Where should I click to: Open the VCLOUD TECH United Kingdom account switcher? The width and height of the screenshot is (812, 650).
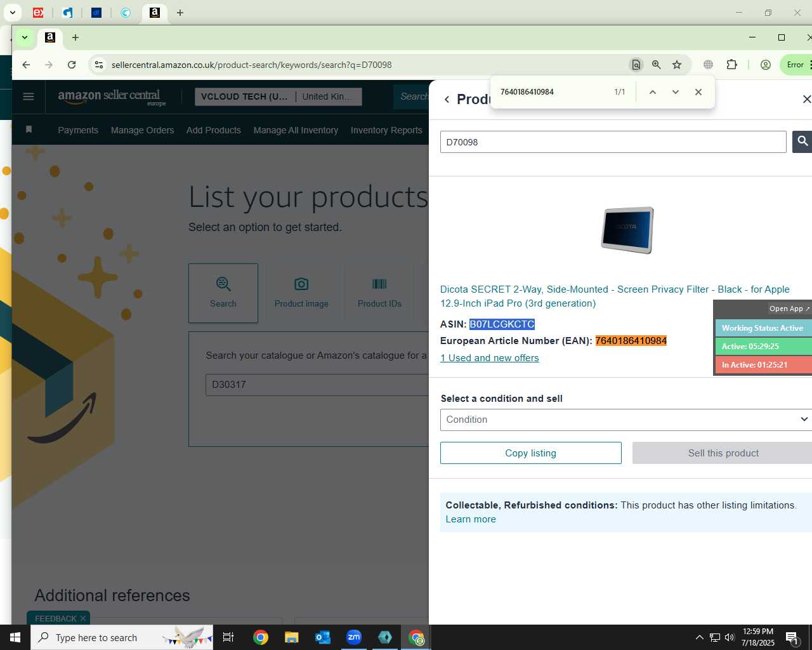pyautogui.click(x=278, y=96)
